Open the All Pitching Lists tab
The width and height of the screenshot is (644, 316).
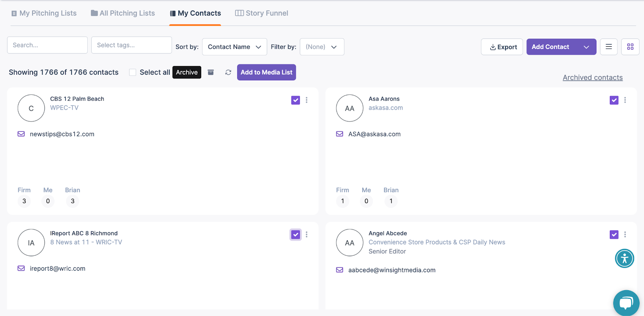(123, 13)
